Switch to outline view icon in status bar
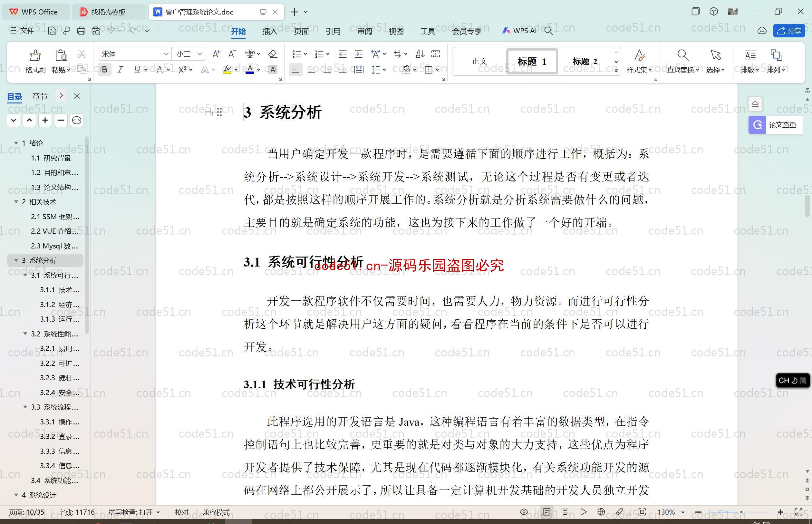The height and width of the screenshot is (524, 812). [x=565, y=512]
